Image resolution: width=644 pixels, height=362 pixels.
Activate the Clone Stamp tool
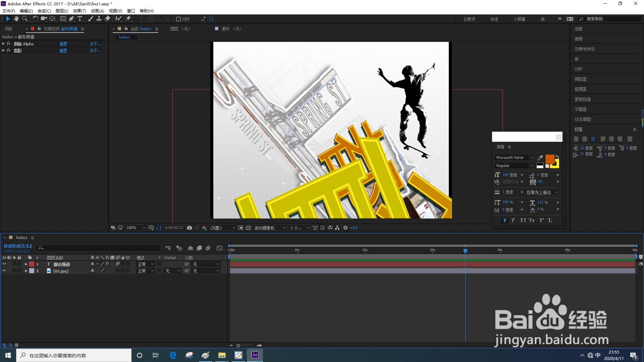[x=99, y=19]
